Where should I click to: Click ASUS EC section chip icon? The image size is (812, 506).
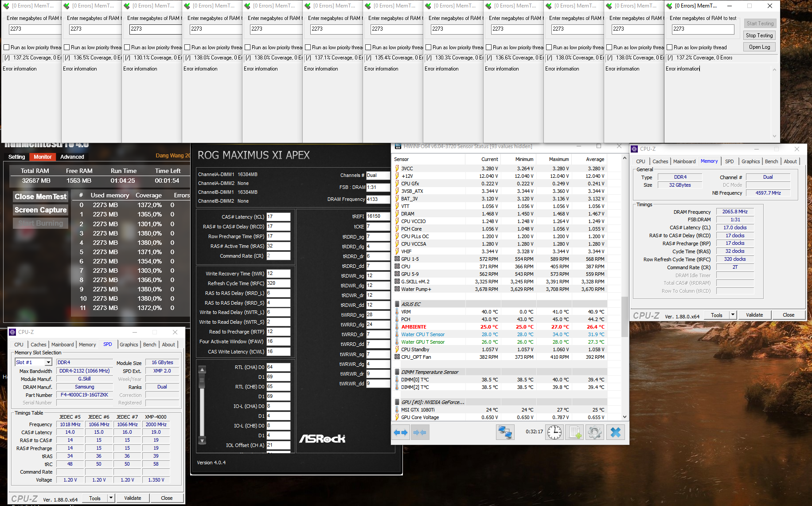(397, 304)
